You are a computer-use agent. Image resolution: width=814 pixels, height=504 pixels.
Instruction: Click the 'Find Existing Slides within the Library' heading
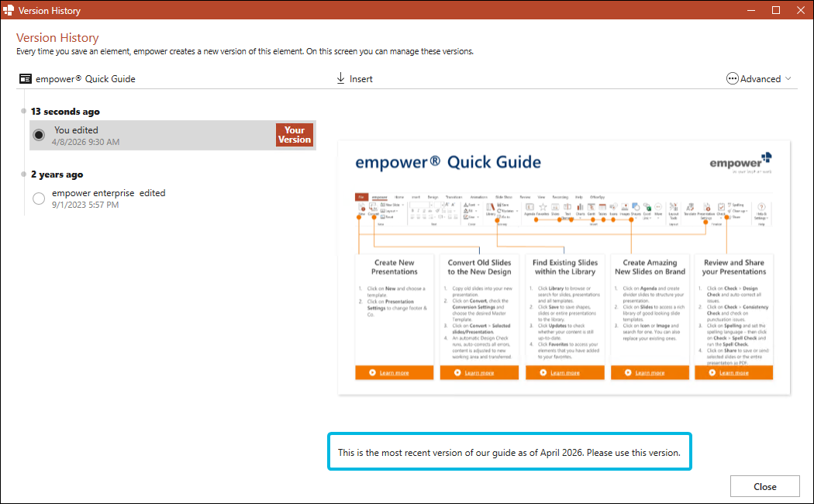(x=565, y=267)
